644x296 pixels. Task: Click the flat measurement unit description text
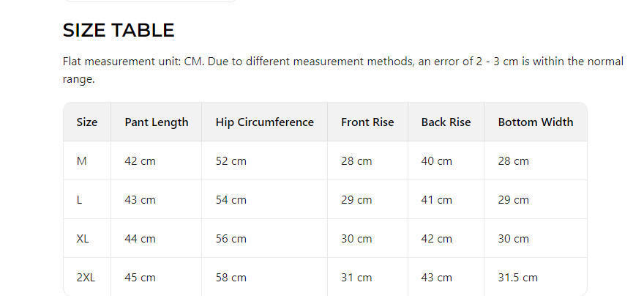(343, 62)
